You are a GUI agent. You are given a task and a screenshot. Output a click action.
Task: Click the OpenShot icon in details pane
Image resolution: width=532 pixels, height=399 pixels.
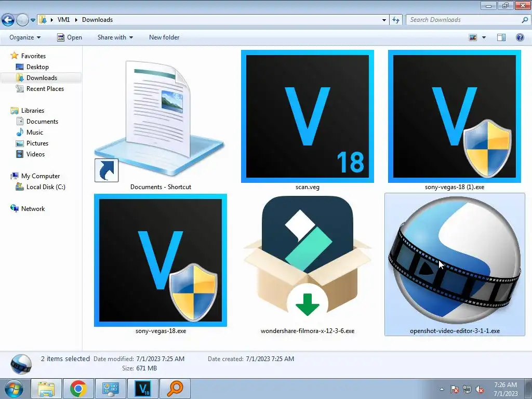click(x=21, y=364)
